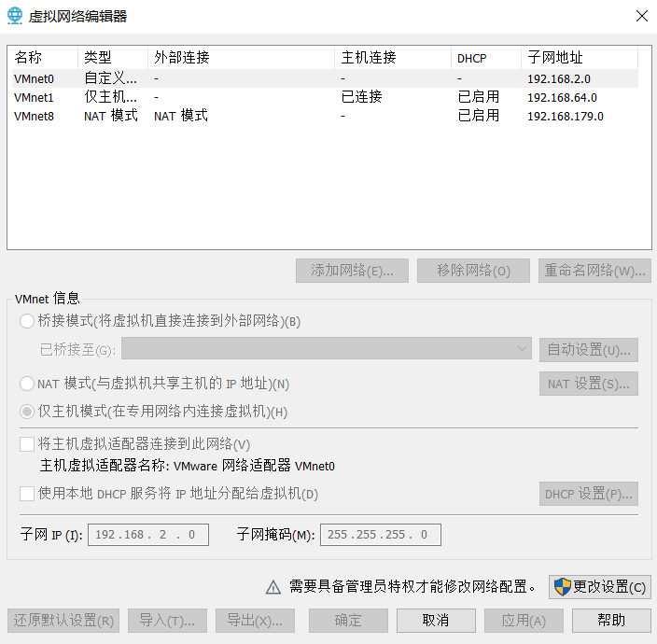Select the VMnet1 network row
This screenshot has width=657, height=644.
(x=325, y=98)
